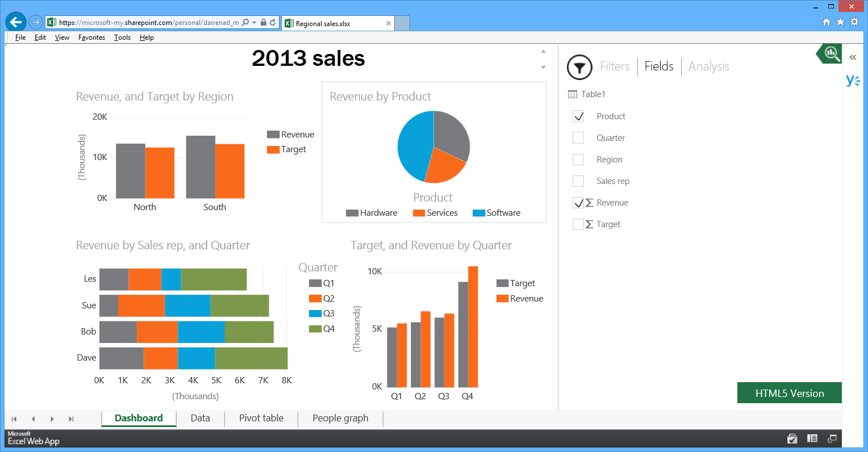Click the green Q4 legend swatch
This screenshot has height=452, width=868.
[x=315, y=329]
